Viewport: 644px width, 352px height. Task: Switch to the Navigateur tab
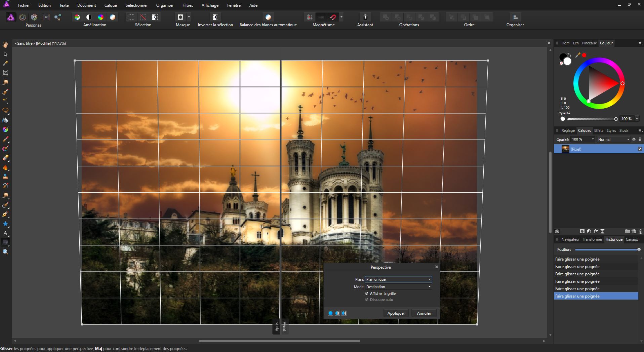point(570,239)
